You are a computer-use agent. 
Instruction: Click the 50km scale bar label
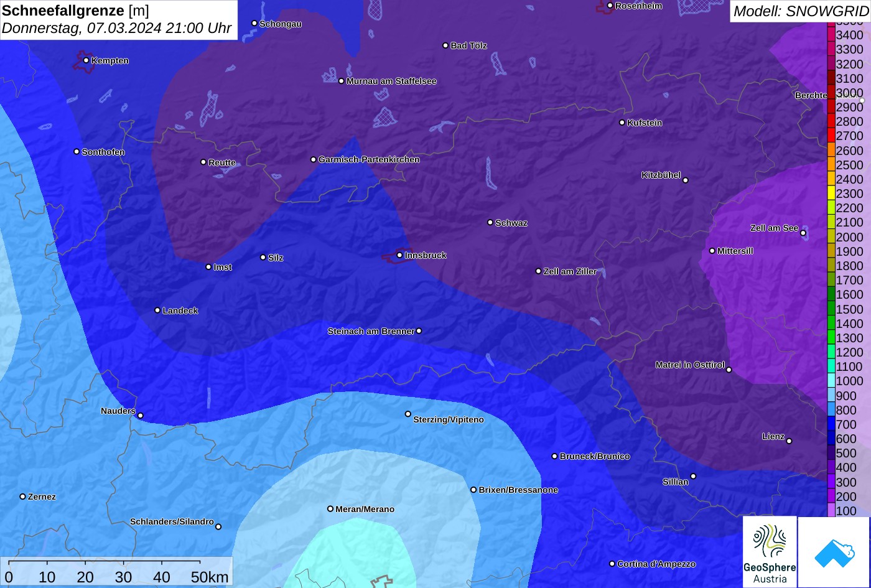click(210, 577)
